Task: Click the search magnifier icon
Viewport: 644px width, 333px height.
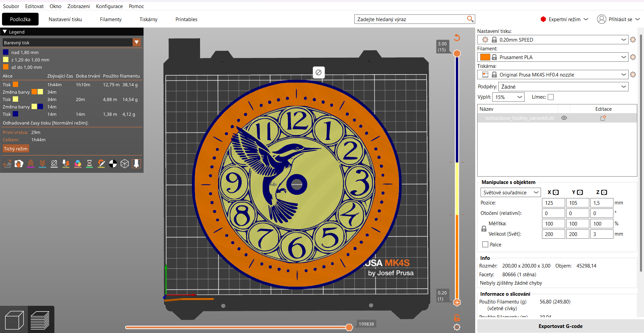Action: coord(470,19)
